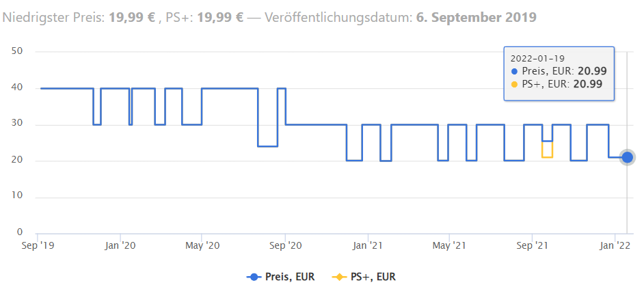Screen dimensions: 644x285
Task: Click the Niedrigster Preis heading text
Action: click(x=53, y=15)
